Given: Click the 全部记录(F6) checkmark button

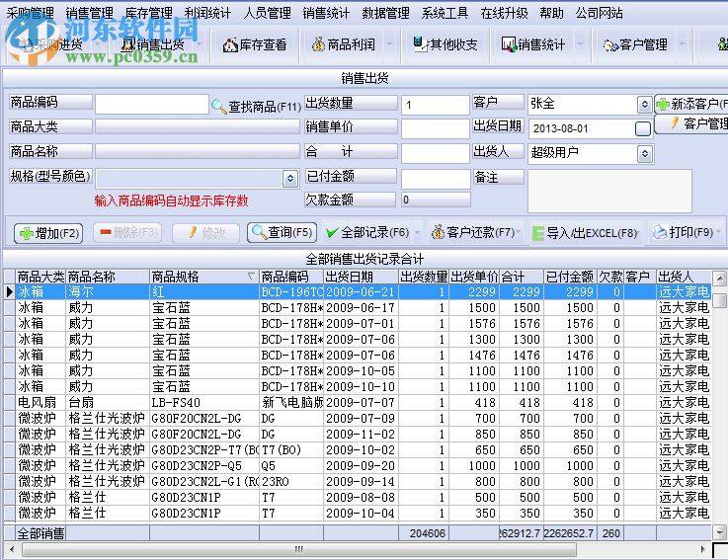Looking at the screenshot, I should click(x=367, y=233).
